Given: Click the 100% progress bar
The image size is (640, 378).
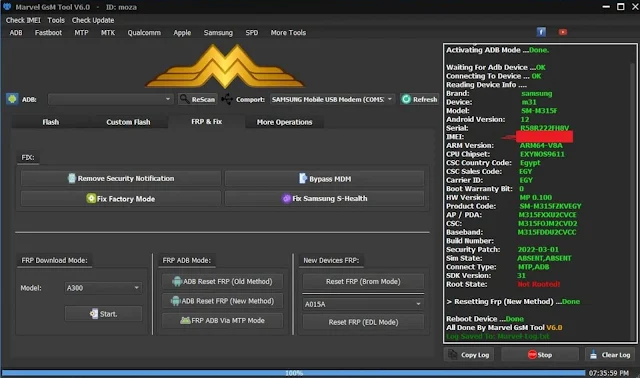Looking at the screenshot, I should click(293, 373).
